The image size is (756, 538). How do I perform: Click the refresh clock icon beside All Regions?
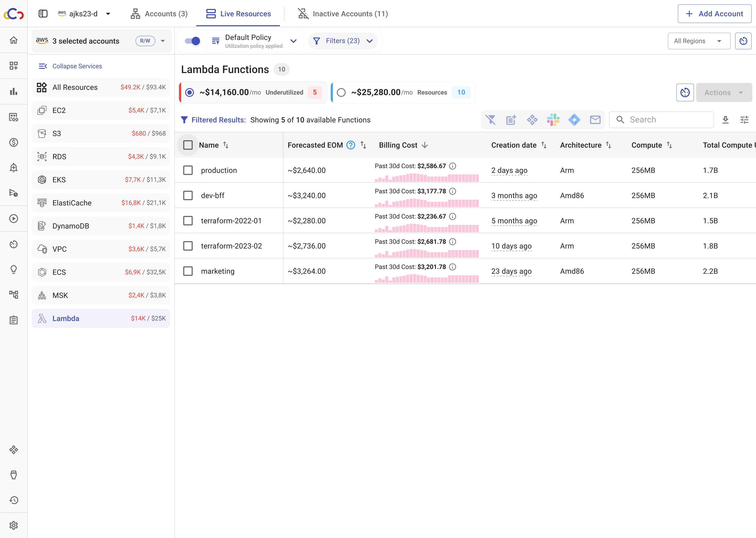pyautogui.click(x=743, y=41)
